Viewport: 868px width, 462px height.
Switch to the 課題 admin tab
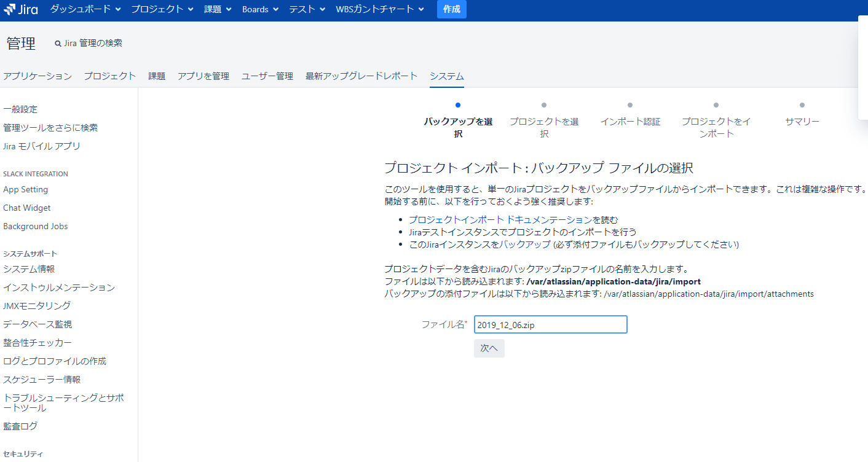[157, 76]
